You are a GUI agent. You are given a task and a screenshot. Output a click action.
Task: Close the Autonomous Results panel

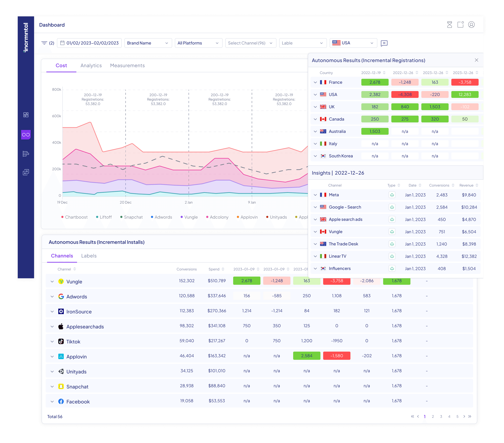click(x=476, y=60)
